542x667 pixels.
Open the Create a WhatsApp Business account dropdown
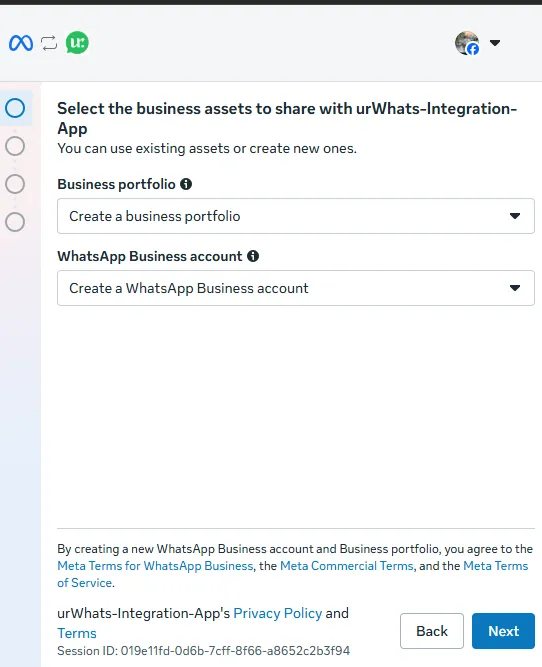296,288
